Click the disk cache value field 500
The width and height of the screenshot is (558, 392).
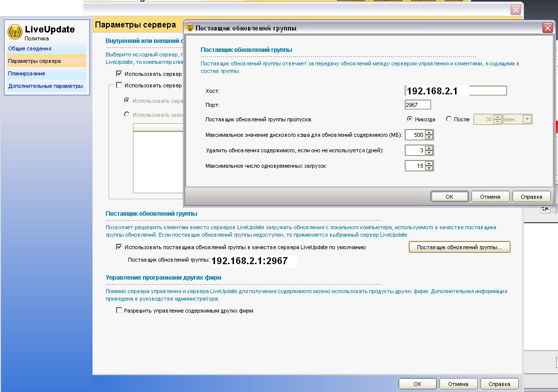[415, 135]
